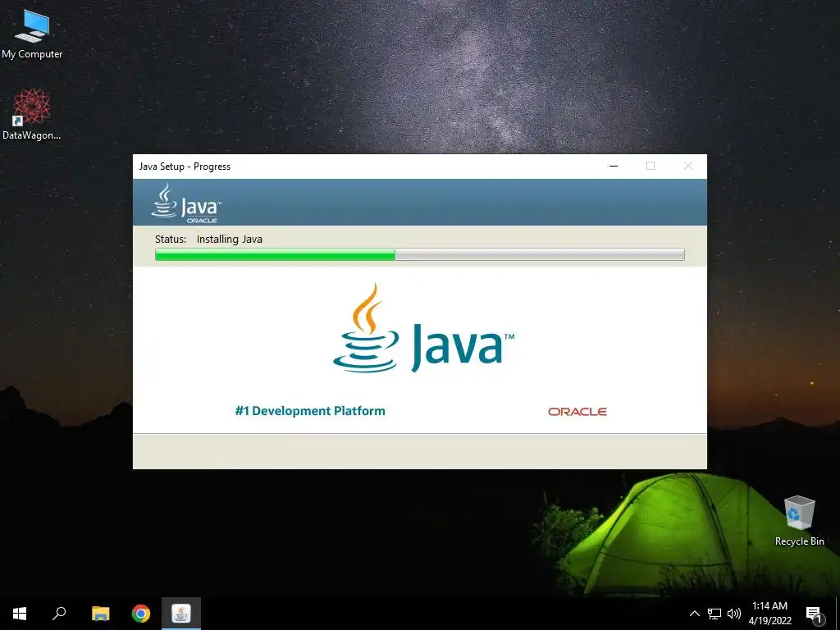This screenshot has width=840, height=630.
Task: Open the clock showing 1:14 AM
Action: pyautogui.click(x=769, y=606)
